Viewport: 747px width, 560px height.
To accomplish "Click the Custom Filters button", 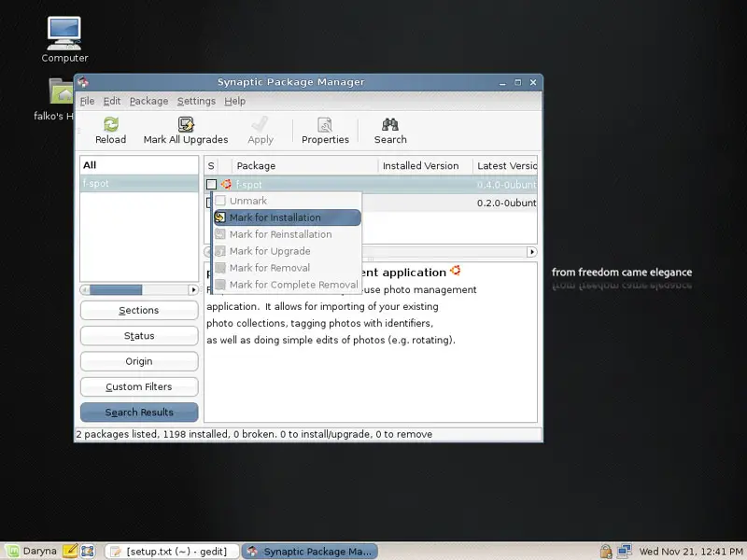I will (x=139, y=386).
